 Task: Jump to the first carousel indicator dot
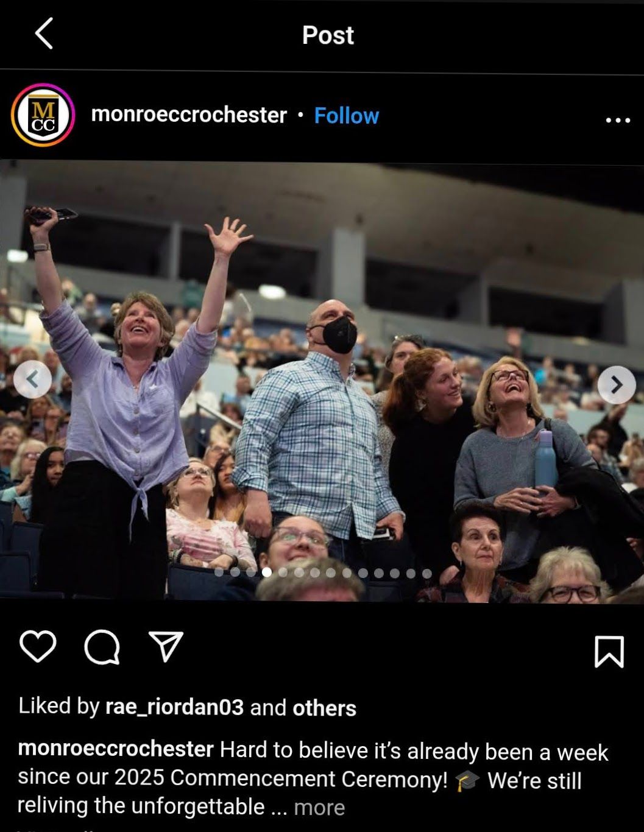coord(219,573)
